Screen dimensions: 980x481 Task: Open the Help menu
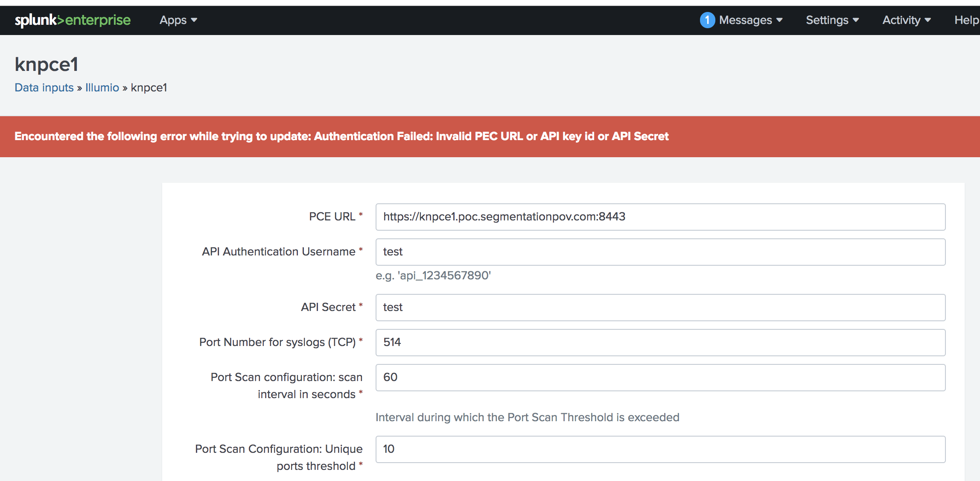[x=966, y=20]
